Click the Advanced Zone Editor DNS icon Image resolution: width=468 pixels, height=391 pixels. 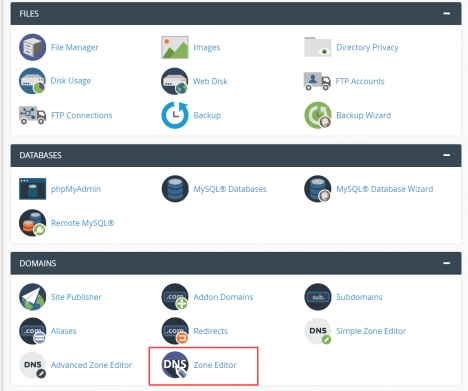coord(32,365)
